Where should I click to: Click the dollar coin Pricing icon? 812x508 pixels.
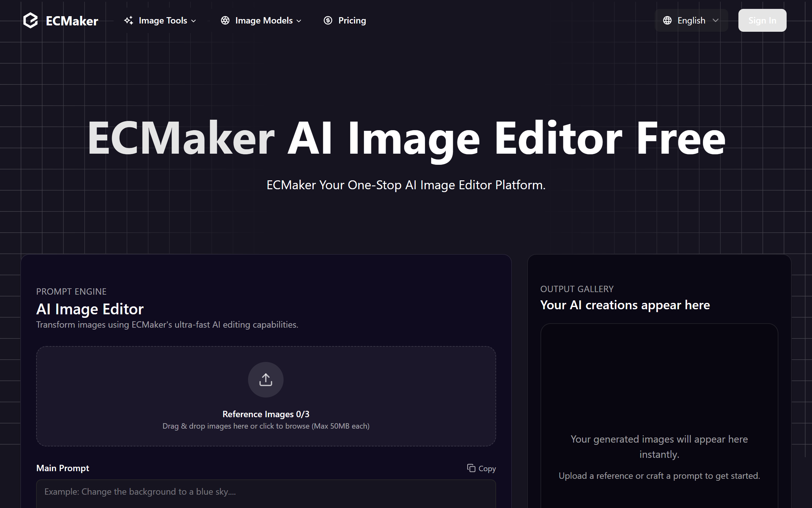click(x=328, y=21)
